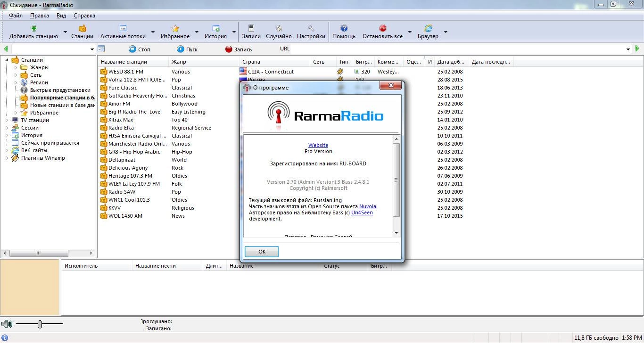Viewport: 644px width, 343px height.
Task: Click the TV станции tree icon
Action: (x=15, y=120)
